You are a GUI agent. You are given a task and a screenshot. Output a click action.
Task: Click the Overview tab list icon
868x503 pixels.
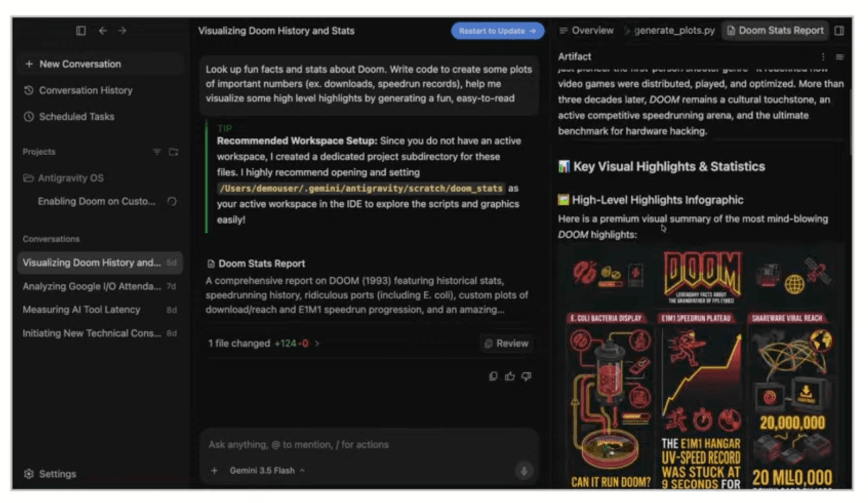(x=564, y=31)
